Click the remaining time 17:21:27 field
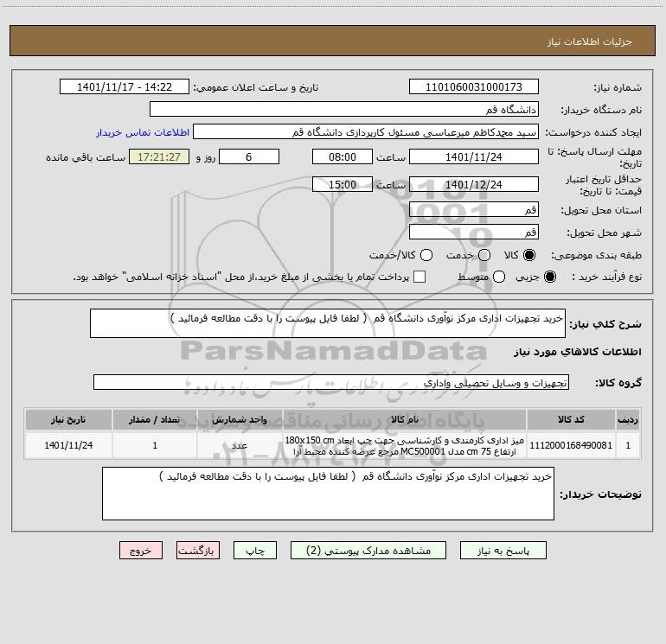This screenshot has height=644, width=666. 159,156
